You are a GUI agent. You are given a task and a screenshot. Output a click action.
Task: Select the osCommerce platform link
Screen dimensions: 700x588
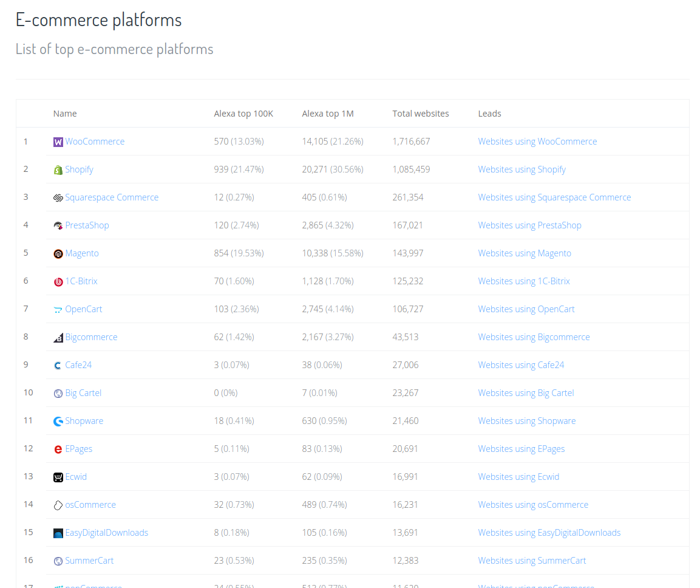(90, 505)
